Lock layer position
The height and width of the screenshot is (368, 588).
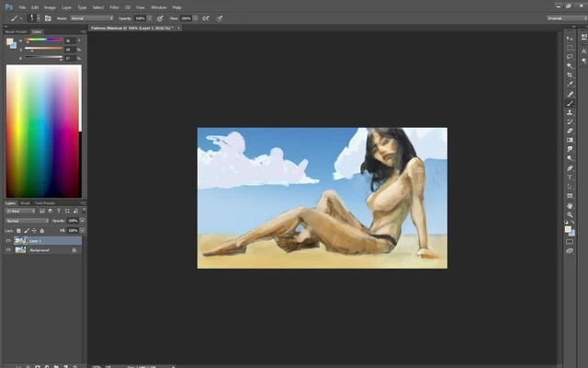coord(34,231)
